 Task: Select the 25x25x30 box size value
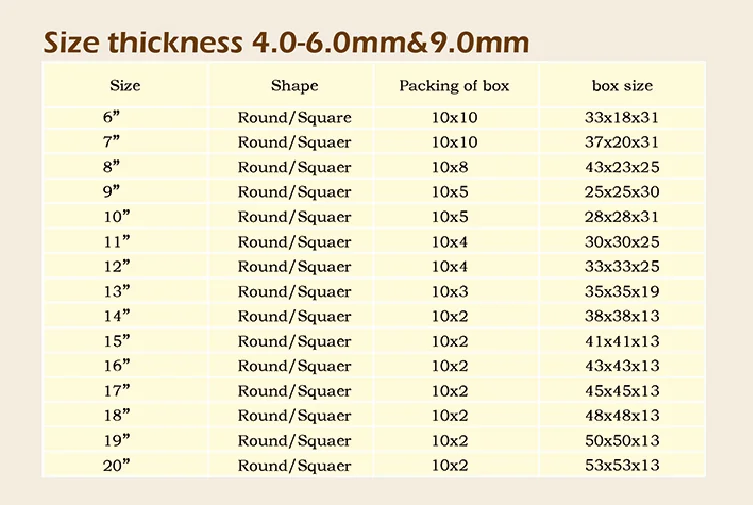click(622, 192)
